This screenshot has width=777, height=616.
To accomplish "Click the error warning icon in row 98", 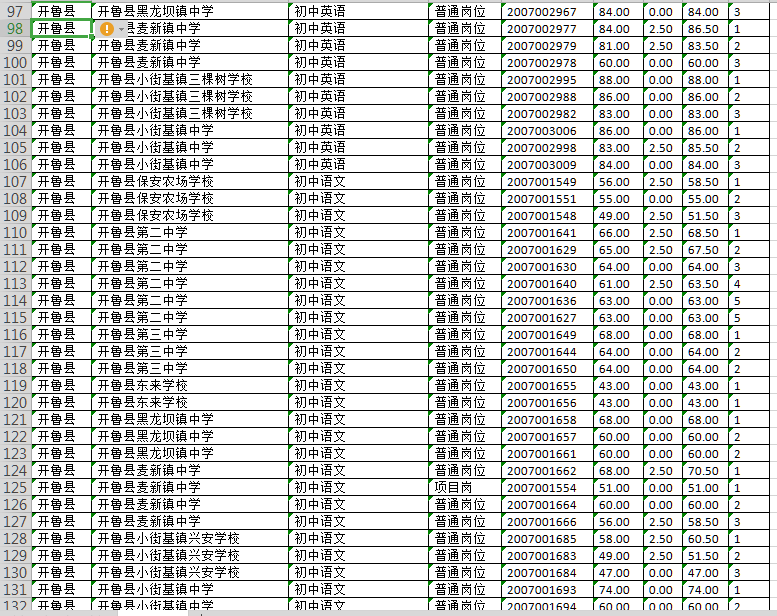I will tap(107, 29).
